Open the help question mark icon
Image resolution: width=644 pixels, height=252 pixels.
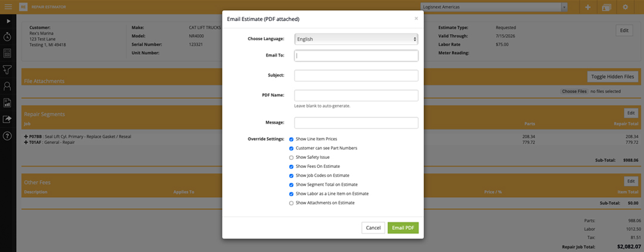pos(7,136)
